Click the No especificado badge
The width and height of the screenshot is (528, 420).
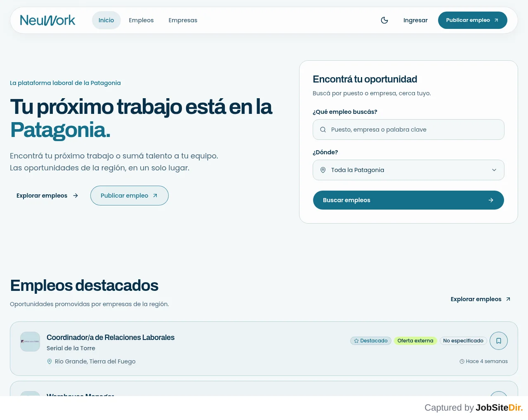click(463, 341)
